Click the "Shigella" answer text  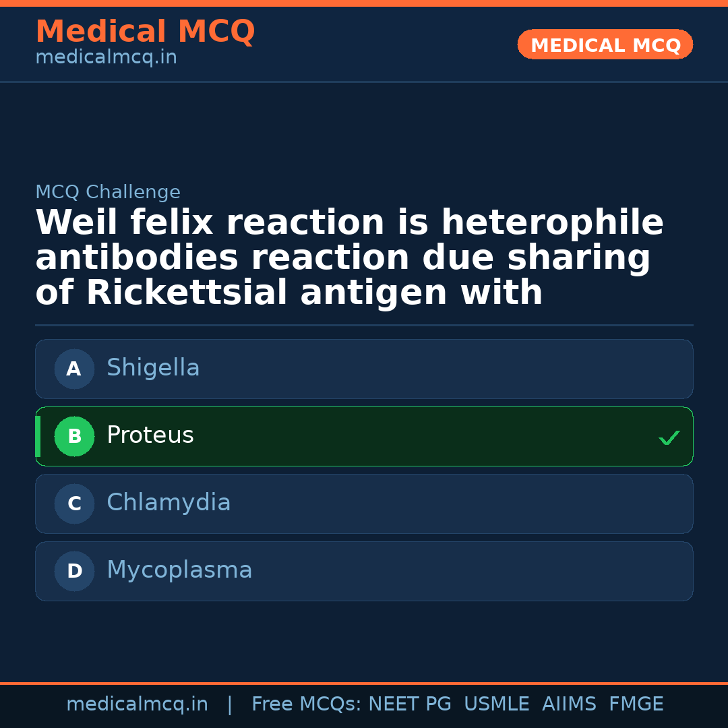[153, 368]
